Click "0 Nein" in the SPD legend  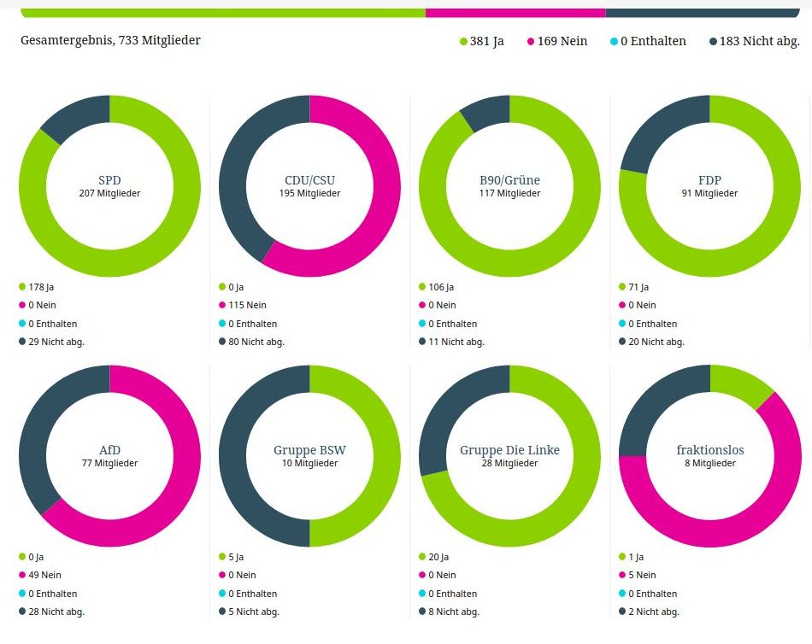(38, 306)
